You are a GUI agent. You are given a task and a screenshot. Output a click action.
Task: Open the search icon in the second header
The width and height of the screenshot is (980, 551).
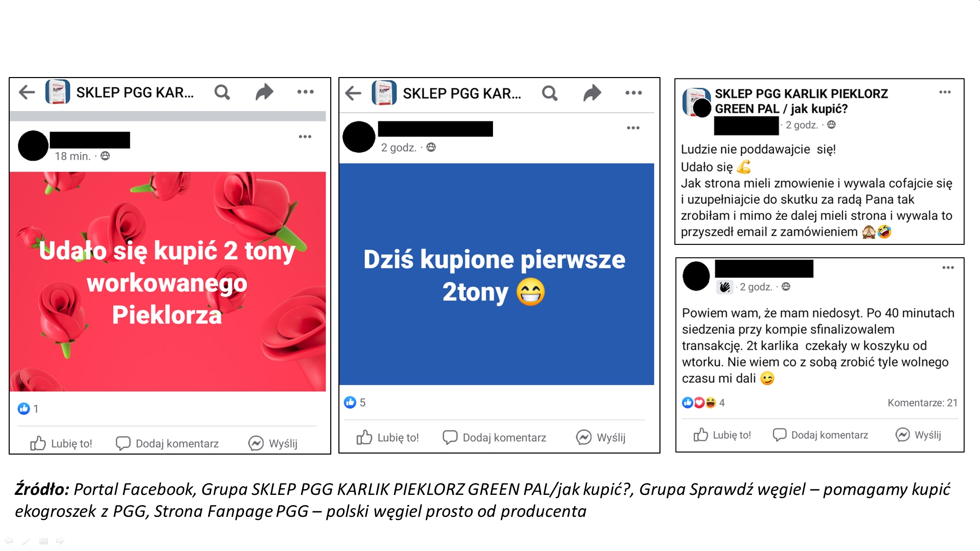[x=550, y=93]
